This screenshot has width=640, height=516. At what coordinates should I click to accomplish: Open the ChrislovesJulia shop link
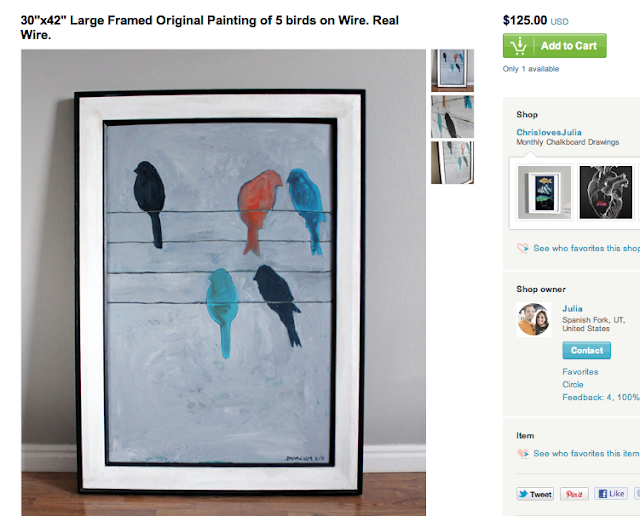pyautogui.click(x=549, y=132)
